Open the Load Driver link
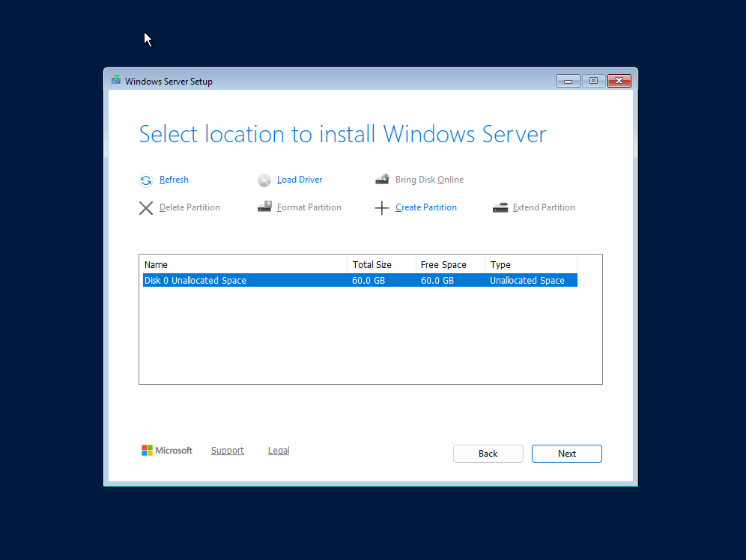746x560 pixels. point(300,180)
